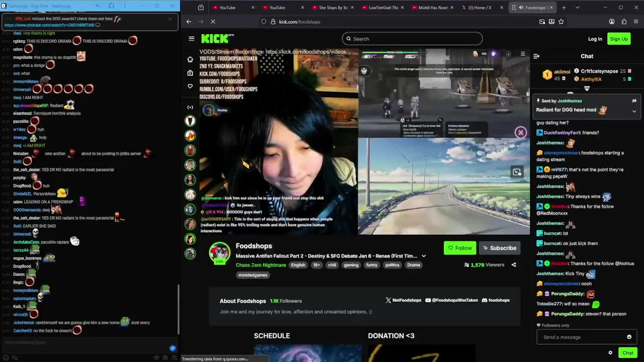Share the stream via share icon
This screenshot has width=644, height=362.
click(x=514, y=265)
